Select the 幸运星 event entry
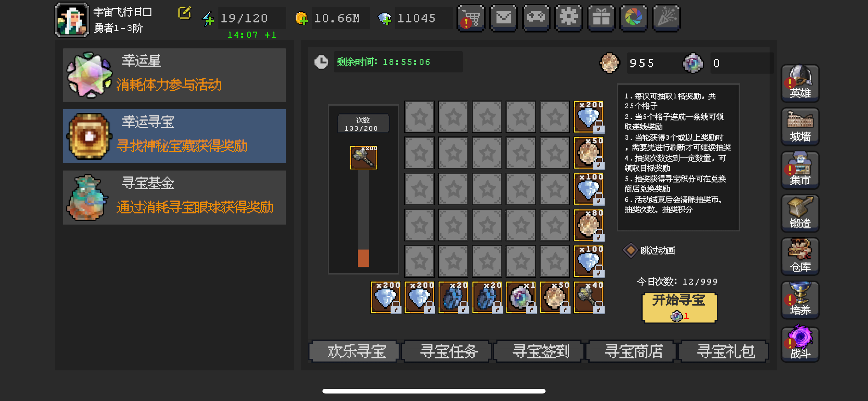Viewport: 868px width, 401px height. [x=174, y=75]
